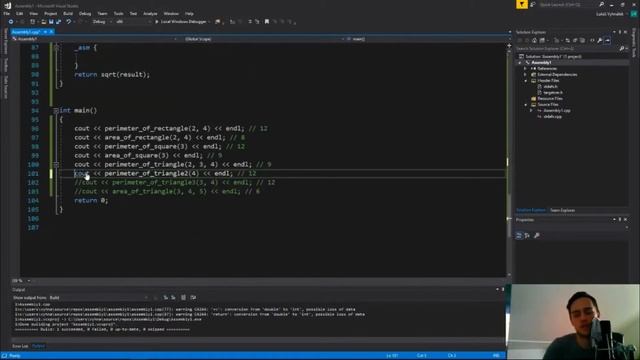Open the Debug configuration dropdown

102,22
